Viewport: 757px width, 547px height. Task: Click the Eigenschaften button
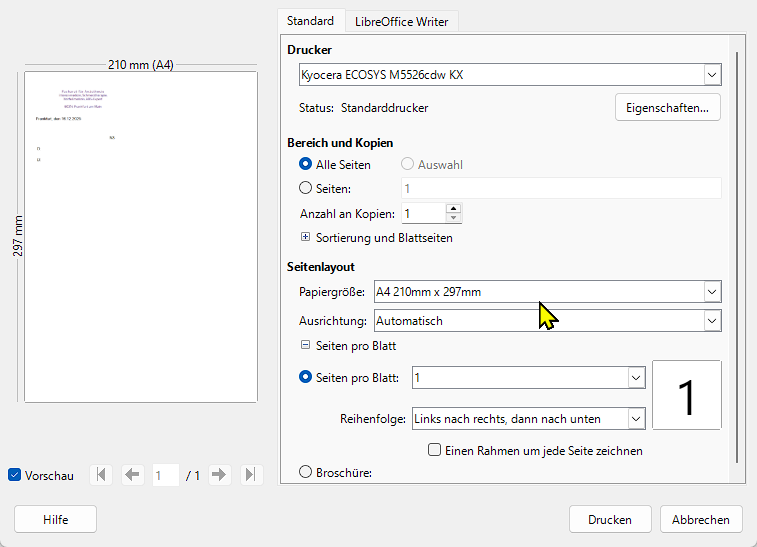[x=667, y=107]
